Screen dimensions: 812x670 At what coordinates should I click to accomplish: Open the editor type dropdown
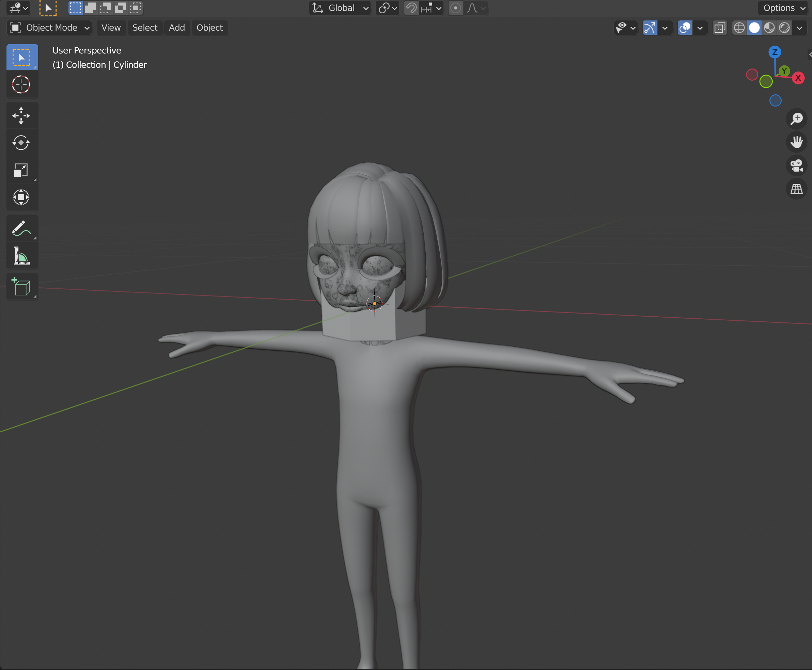(x=18, y=8)
